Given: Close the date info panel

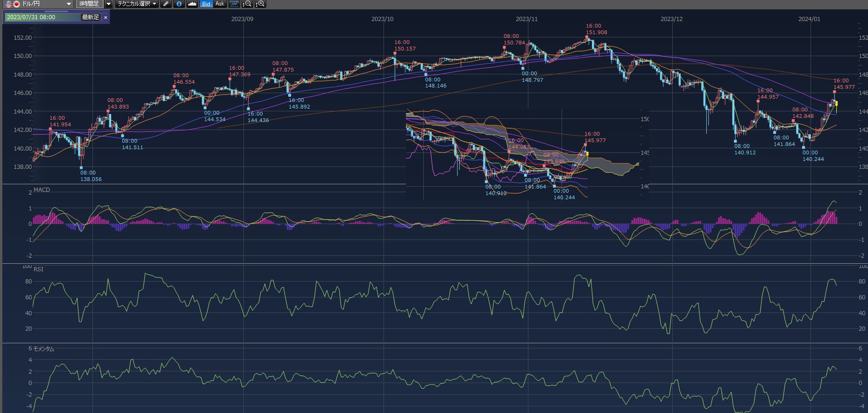Looking at the screenshot, I should pyautogui.click(x=106, y=17).
